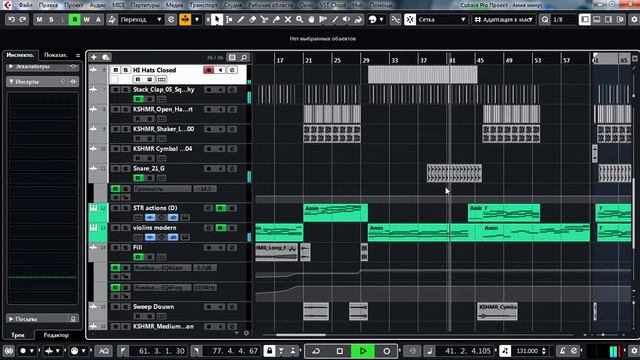Open the Переход automation mode dropdown
640x360 pixels.
coord(141,20)
